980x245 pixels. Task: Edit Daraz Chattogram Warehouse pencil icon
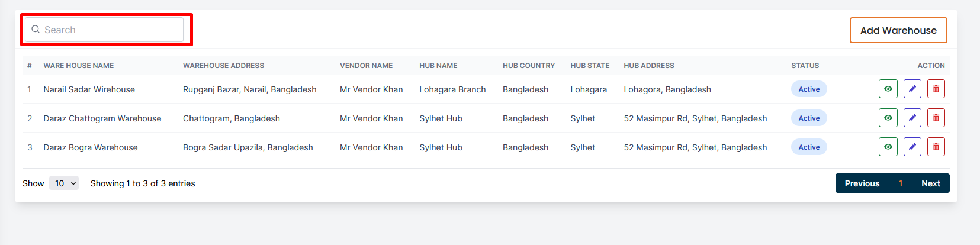point(912,118)
